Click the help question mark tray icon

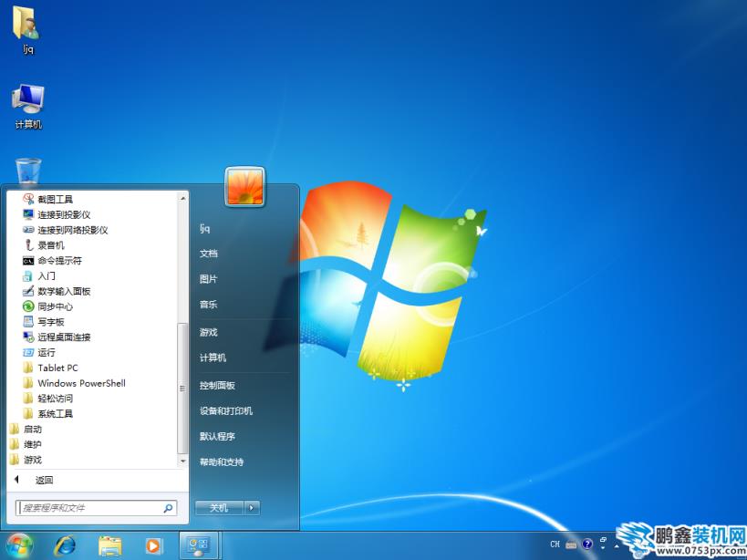tap(587, 544)
